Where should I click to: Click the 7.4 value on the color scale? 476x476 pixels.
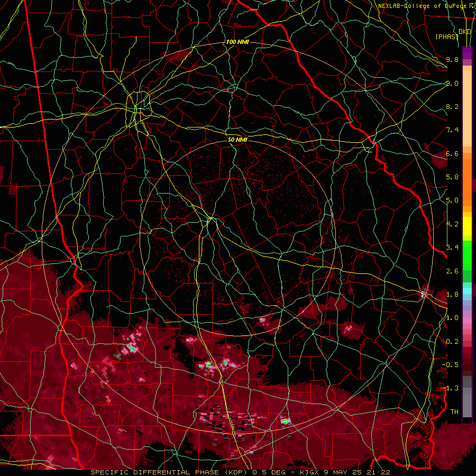452,130
